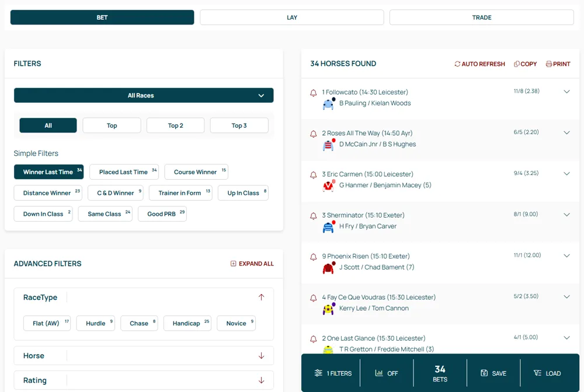Filter by Handicap race type
The width and height of the screenshot is (584, 392).
click(187, 323)
